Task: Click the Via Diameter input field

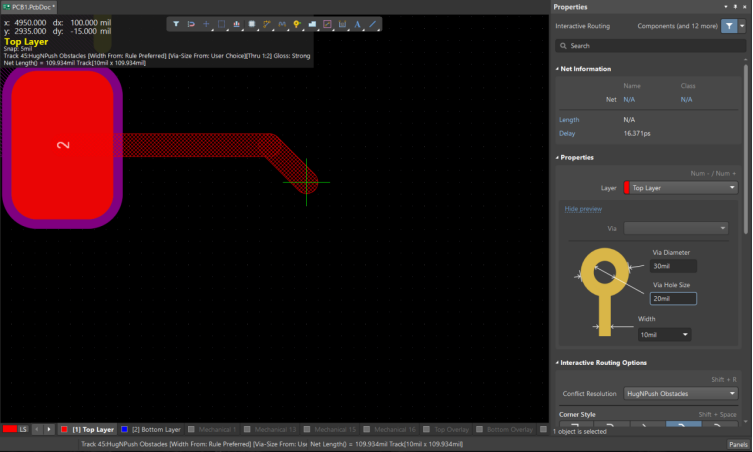Action: click(x=673, y=266)
